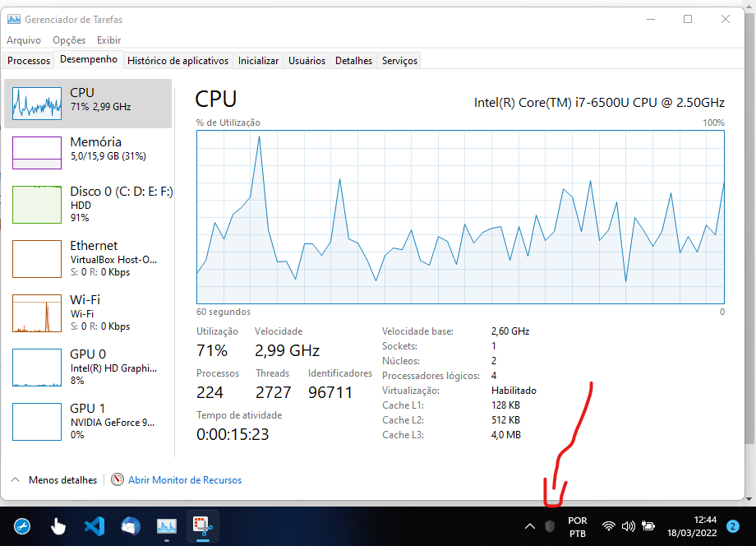Image resolution: width=756 pixels, height=546 pixels.
Task: Open the Exibir menu
Action: (108, 40)
